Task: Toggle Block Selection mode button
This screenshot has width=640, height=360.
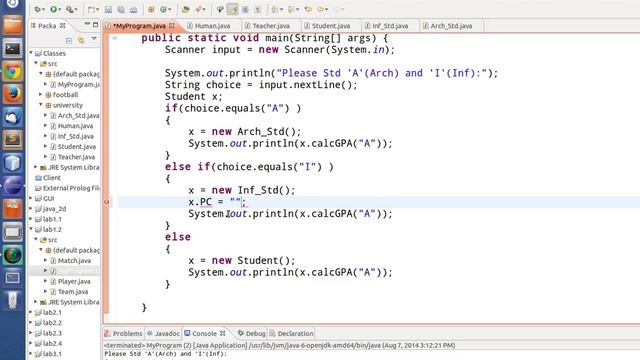Action: pos(245,9)
